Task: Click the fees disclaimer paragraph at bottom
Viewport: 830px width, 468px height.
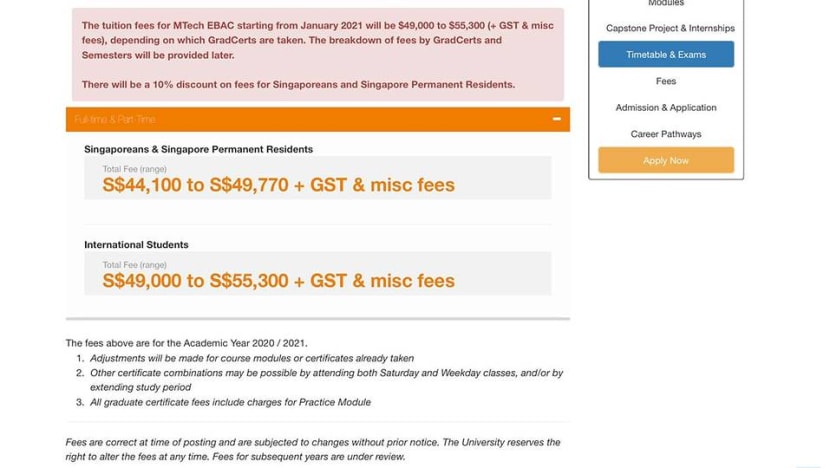Action: click(x=313, y=449)
